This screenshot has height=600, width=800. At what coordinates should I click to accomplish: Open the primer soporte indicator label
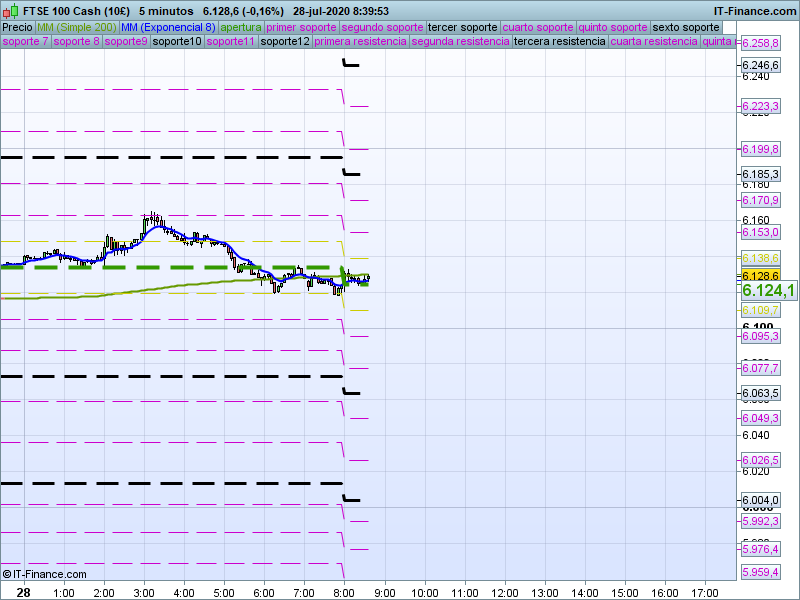[x=302, y=27]
